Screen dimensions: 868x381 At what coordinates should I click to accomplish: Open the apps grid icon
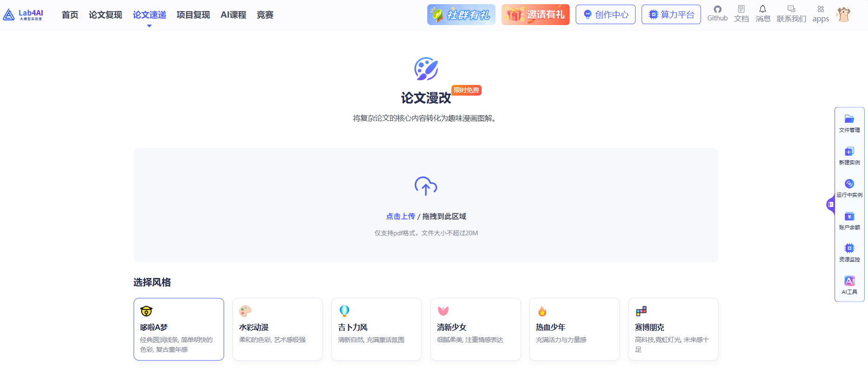(x=821, y=14)
